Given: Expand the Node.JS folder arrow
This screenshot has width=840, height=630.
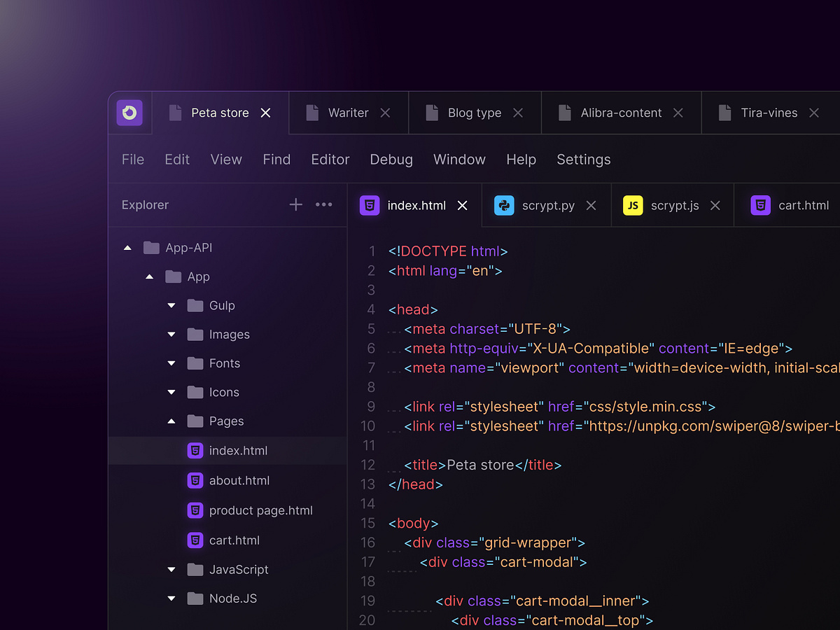Looking at the screenshot, I should [171, 598].
